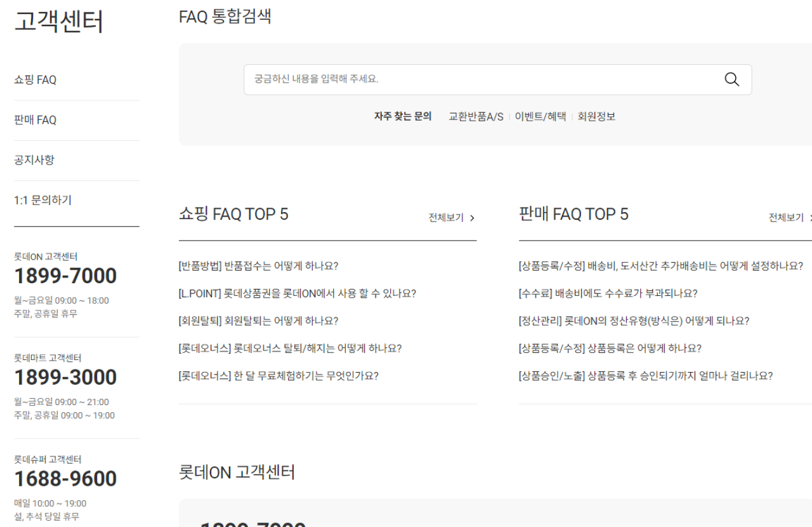Open FAQ 한 달 무료체험하기는 무엇인가요?
The width and height of the screenshot is (812, 527).
coord(278,375)
